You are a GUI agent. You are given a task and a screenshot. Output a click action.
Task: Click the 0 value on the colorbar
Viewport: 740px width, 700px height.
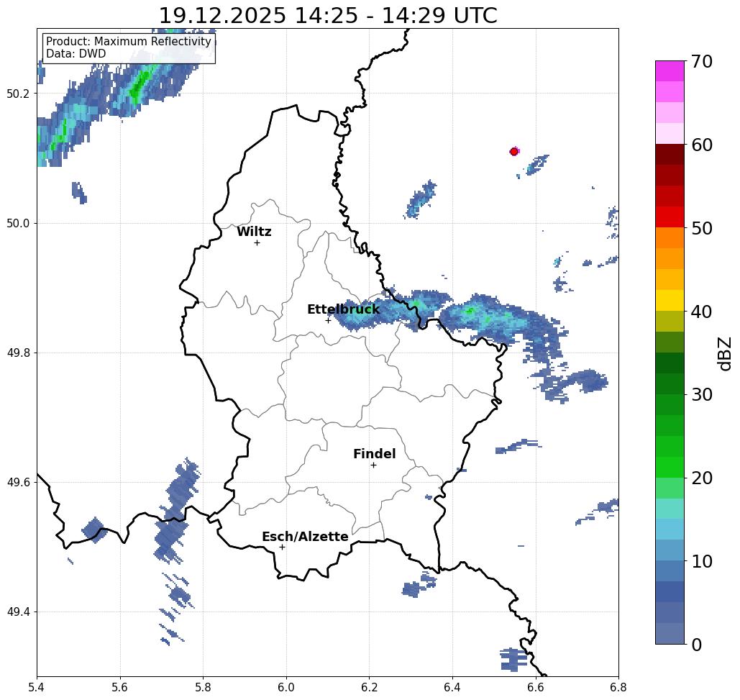pos(697,645)
